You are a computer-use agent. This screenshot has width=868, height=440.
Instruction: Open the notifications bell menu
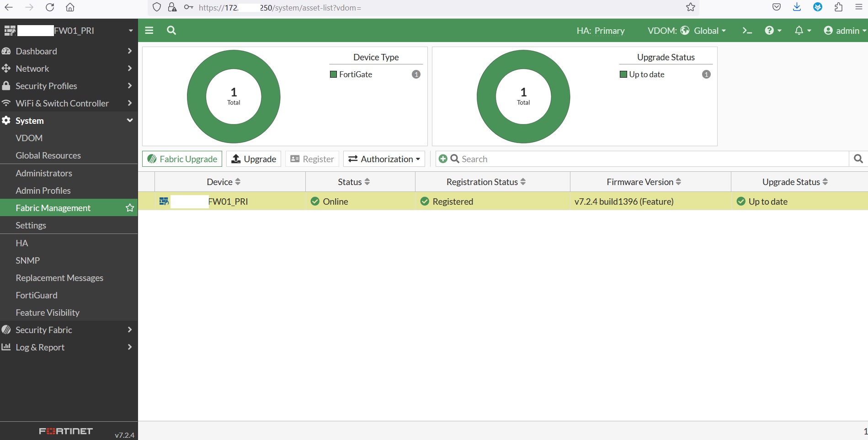point(803,31)
